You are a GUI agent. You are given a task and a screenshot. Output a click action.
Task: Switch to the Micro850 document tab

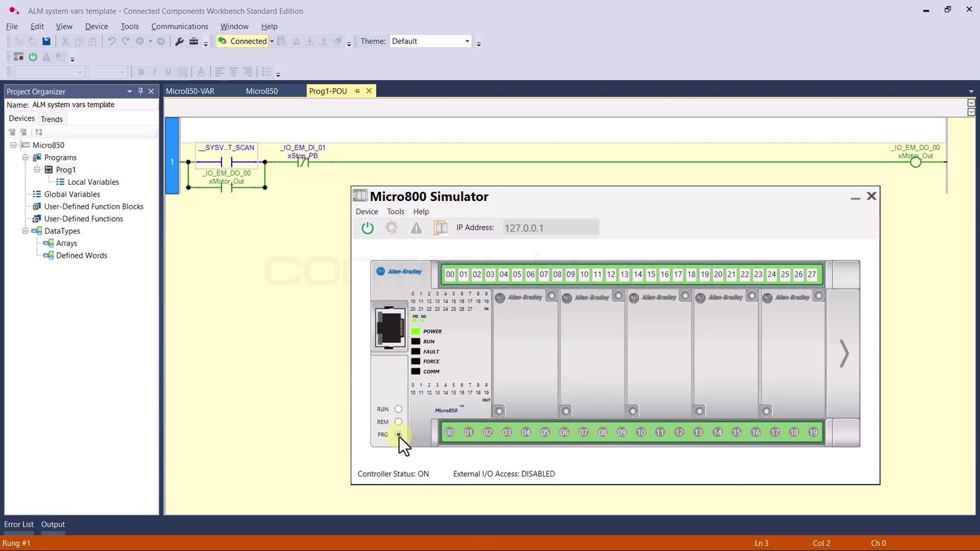(262, 91)
